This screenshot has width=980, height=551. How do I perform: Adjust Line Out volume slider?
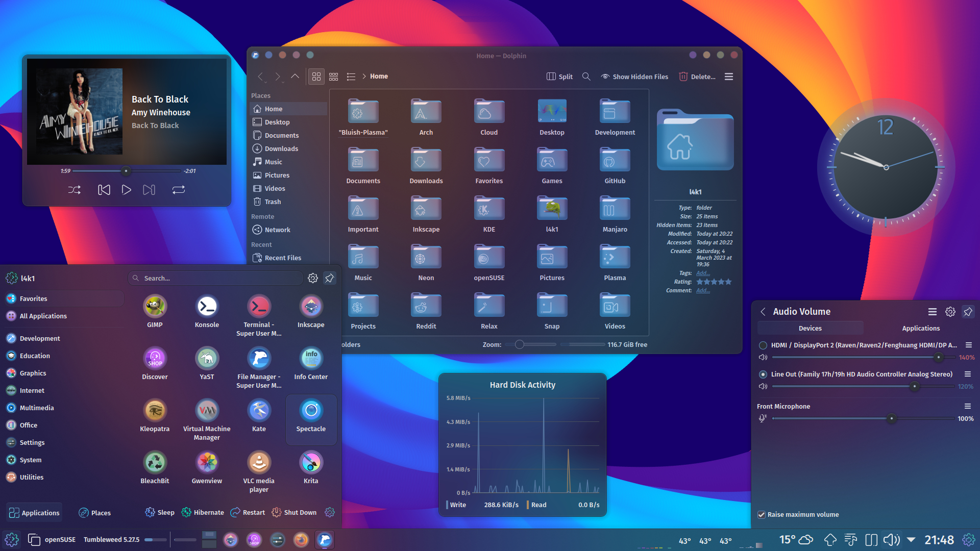[863, 386]
